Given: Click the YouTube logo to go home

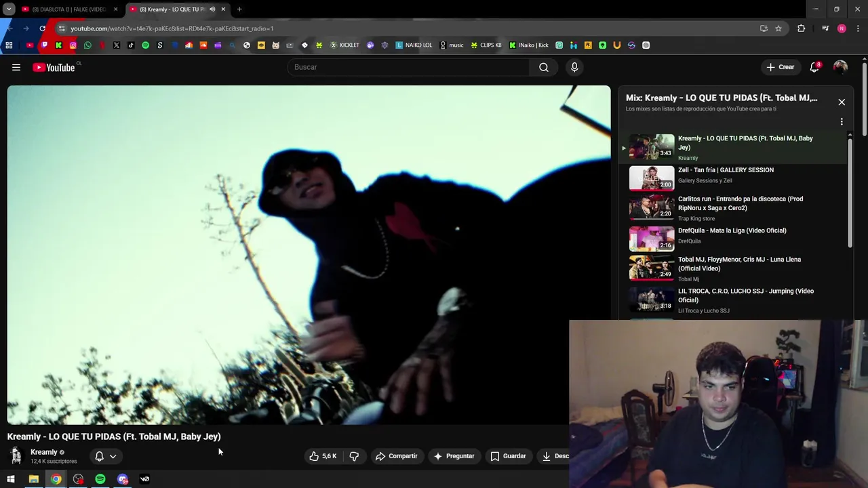Looking at the screenshot, I should [54, 67].
